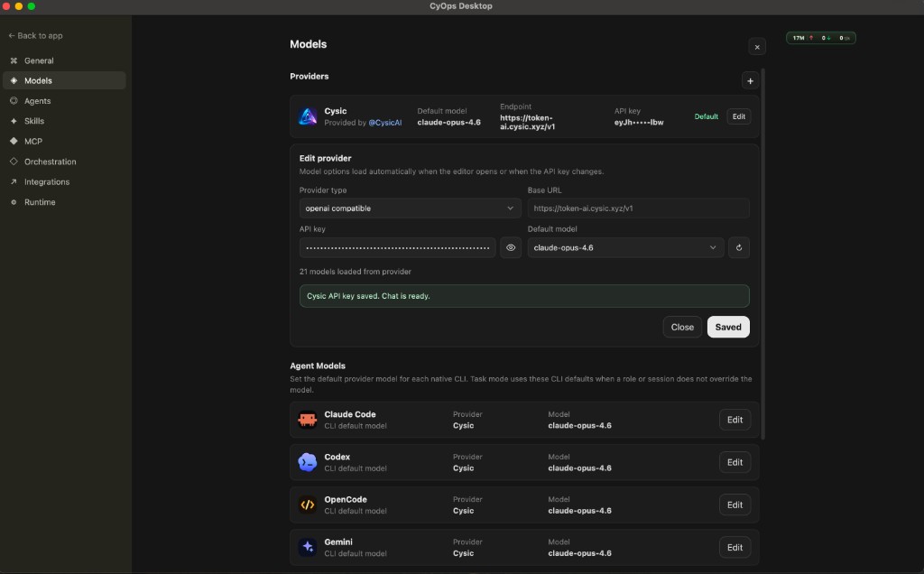The image size is (924, 574).
Task: Click the 'Cysic API key saved' message
Action: tap(524, 296)
